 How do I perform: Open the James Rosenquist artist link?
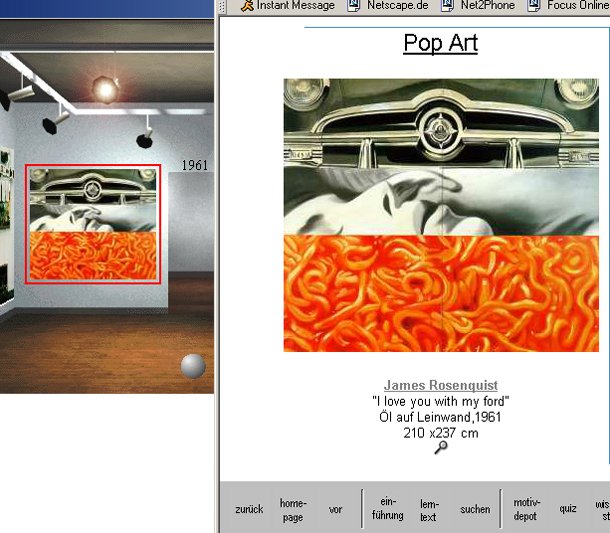[x=440, y=385]
